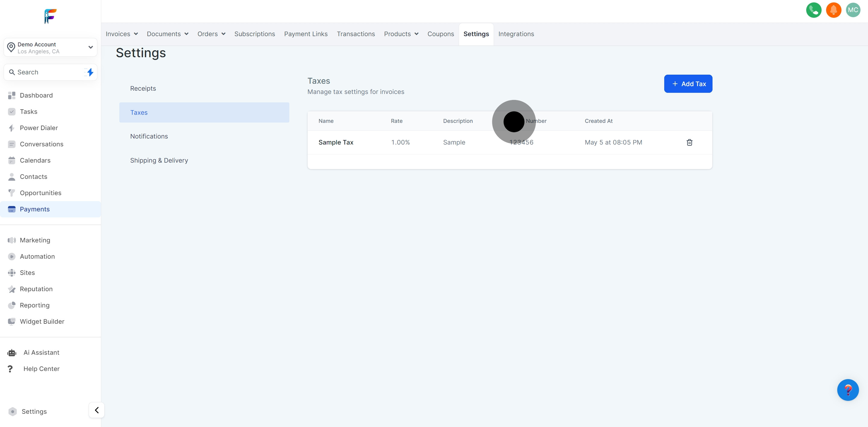
Task: Open the help bubble in bottom corner
Action: [x=848, y=390]
